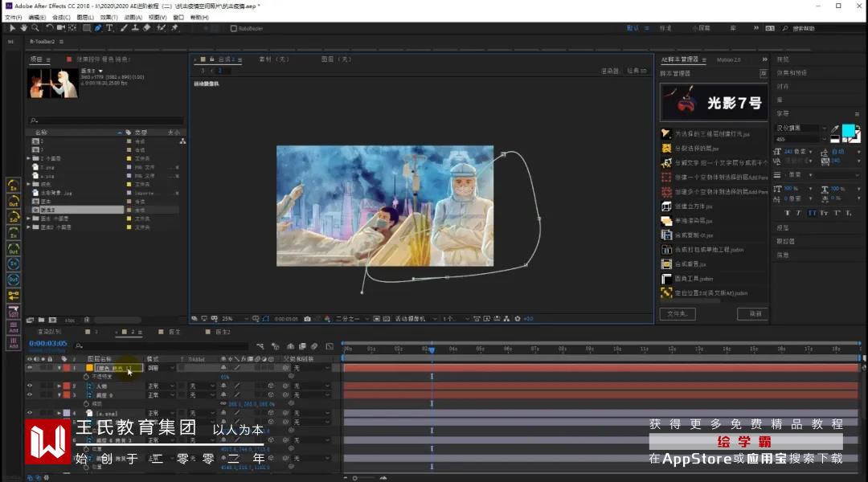
Task: Select the Hand tool
Action: [24, 27]
